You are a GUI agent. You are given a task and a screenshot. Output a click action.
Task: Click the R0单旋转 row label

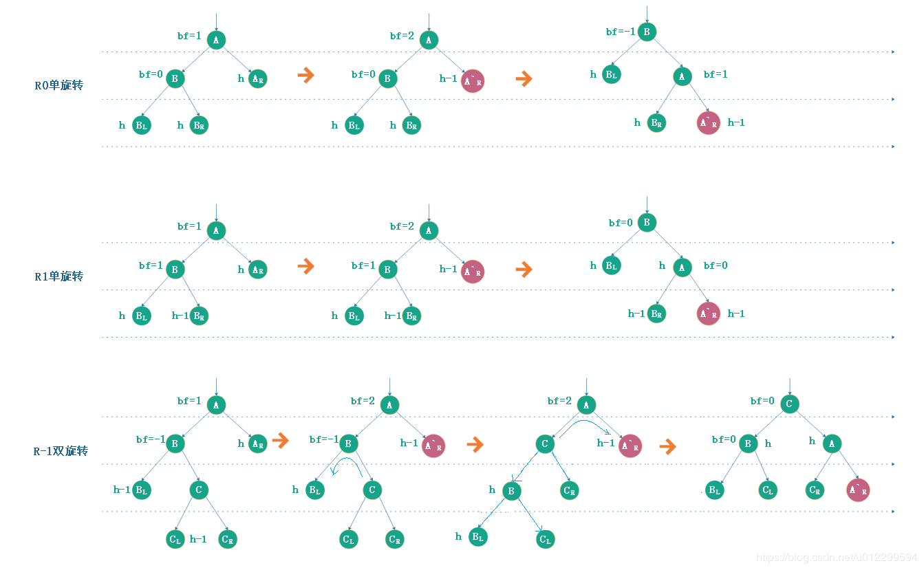(59, 85)
